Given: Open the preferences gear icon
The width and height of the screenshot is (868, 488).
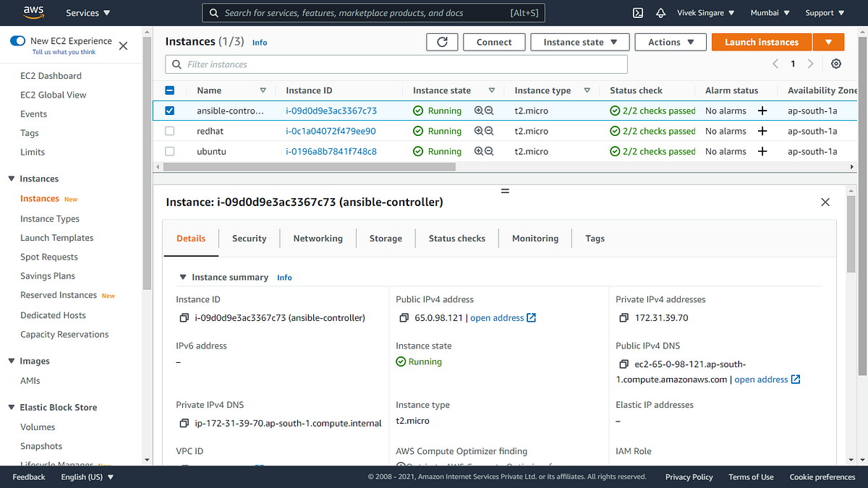Looking at the screenshot, I should click(836, 64).
